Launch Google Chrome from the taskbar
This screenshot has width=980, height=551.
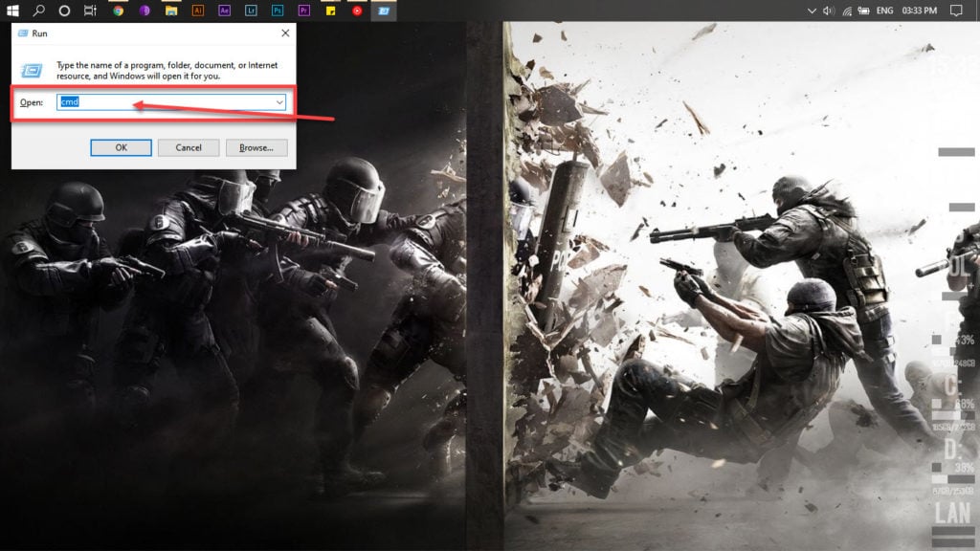tap(118, 11)
